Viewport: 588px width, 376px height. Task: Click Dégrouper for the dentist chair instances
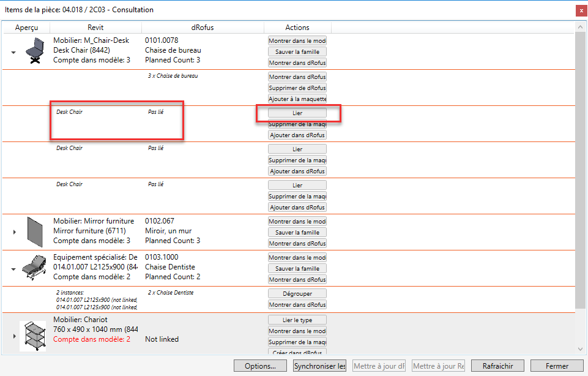(297, 294)
